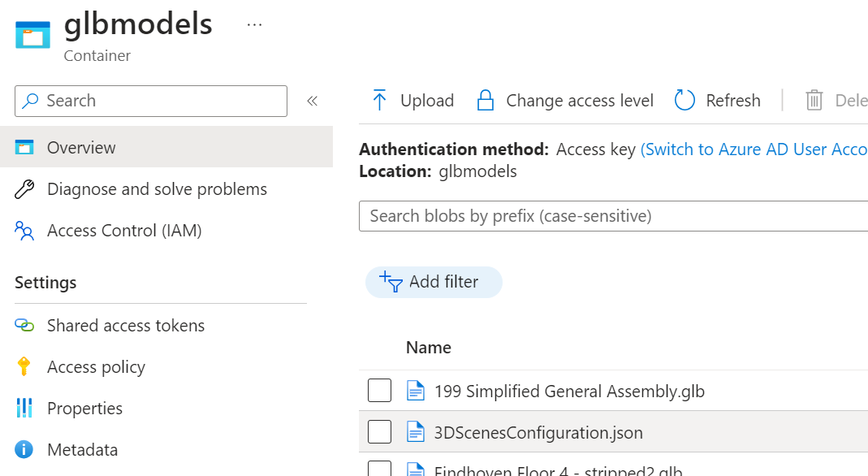This screenshot has width=868, height=476.
Task: Open Access Control (IAM) page
Action: (x=124, y=231)
